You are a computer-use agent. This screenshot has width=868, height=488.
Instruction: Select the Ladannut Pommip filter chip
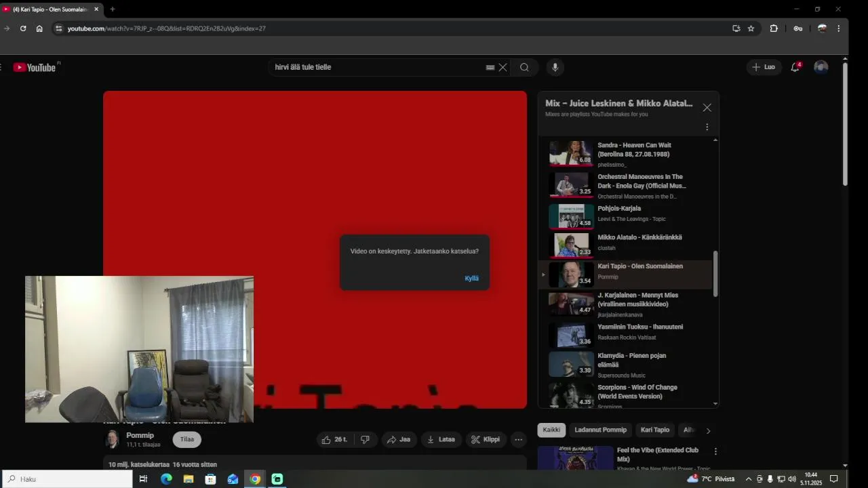(601, 430)
